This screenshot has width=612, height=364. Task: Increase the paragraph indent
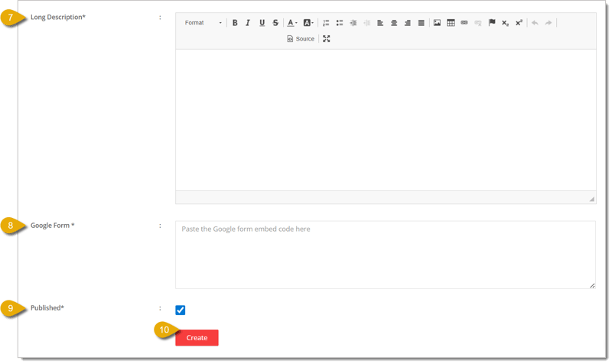353,23
